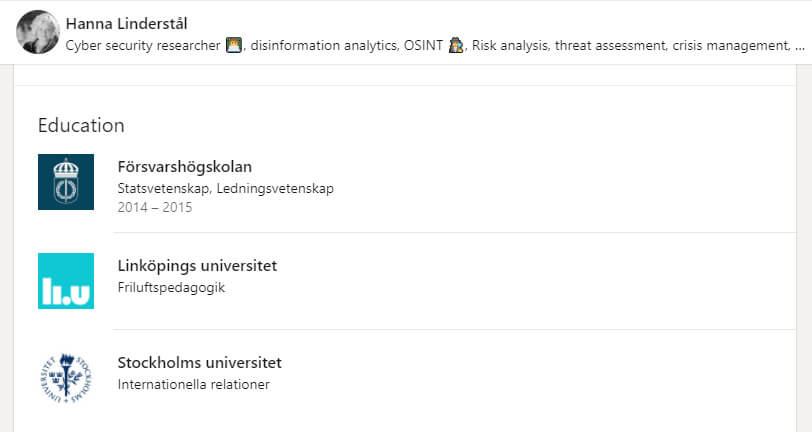Click the disinformation analytics headline text

click(x=324, y=46)
